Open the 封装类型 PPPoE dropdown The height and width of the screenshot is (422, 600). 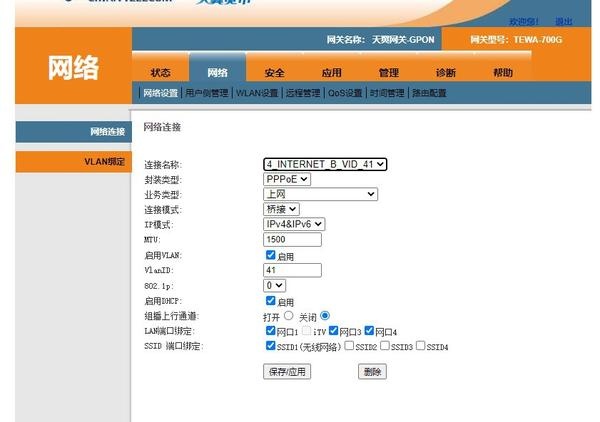pos(287,179)
